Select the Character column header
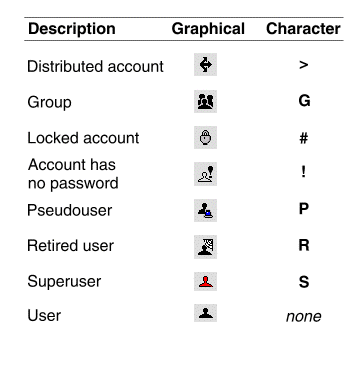Screen dimensions: 360x384 (x=303, y=29)
